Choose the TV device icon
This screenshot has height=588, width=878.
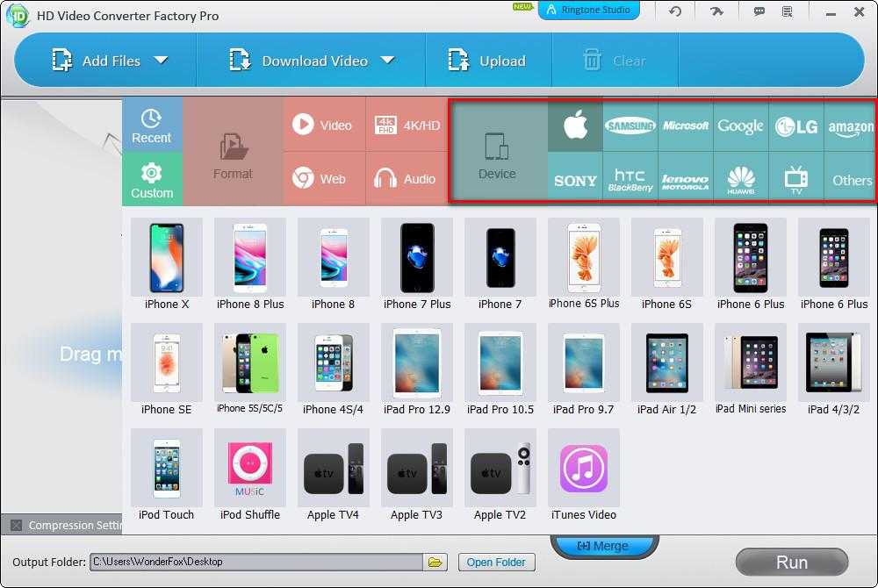click(795, 180)
